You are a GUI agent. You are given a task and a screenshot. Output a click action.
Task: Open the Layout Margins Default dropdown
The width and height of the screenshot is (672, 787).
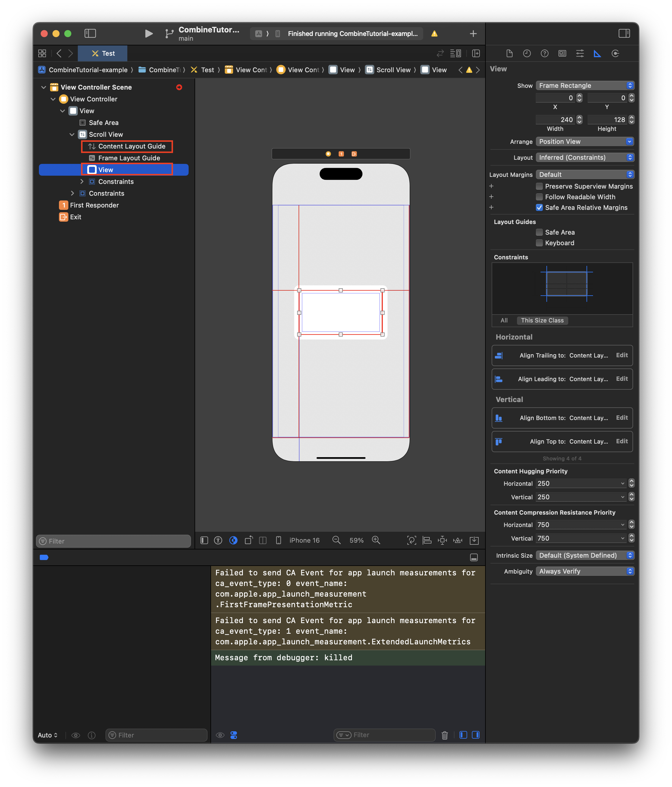coord(585,174)
